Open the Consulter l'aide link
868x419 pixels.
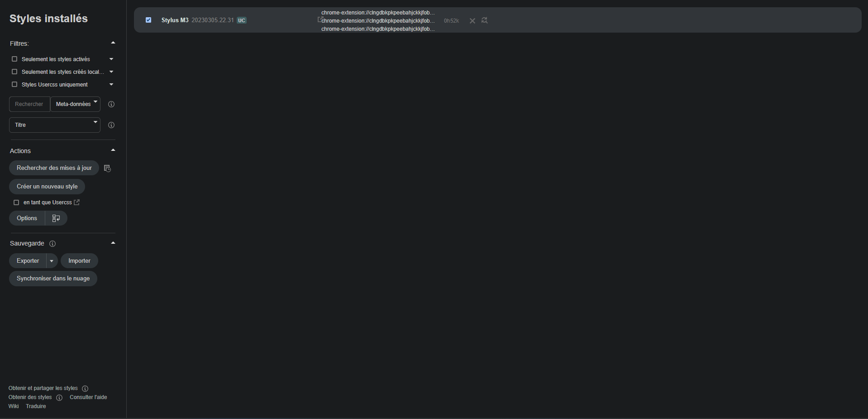pos(88,397)
